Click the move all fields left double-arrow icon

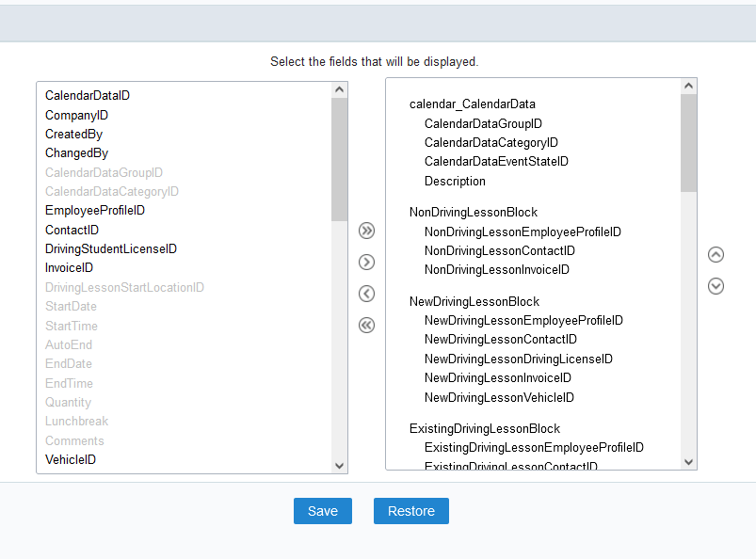tap(366, 326)
